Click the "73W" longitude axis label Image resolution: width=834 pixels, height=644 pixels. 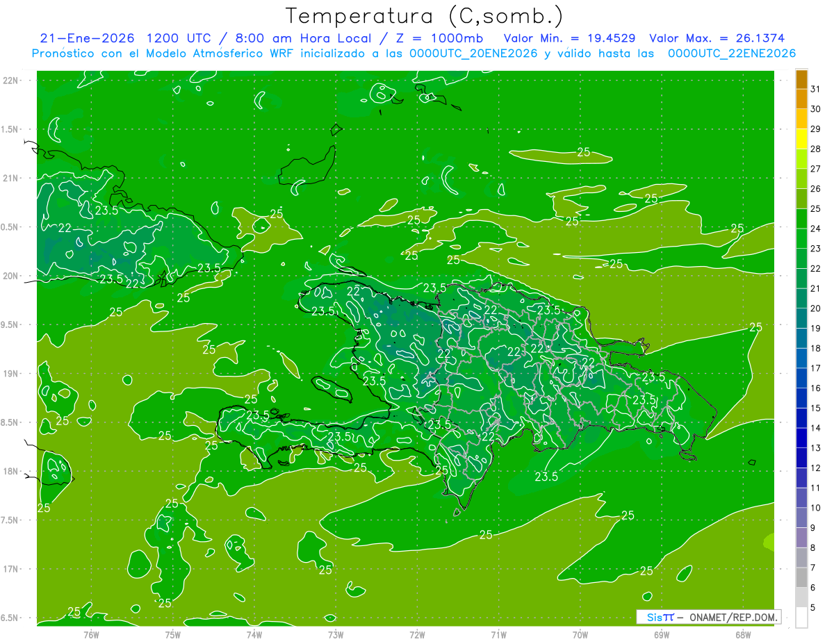pyautogui.click(x=336, y=634)
